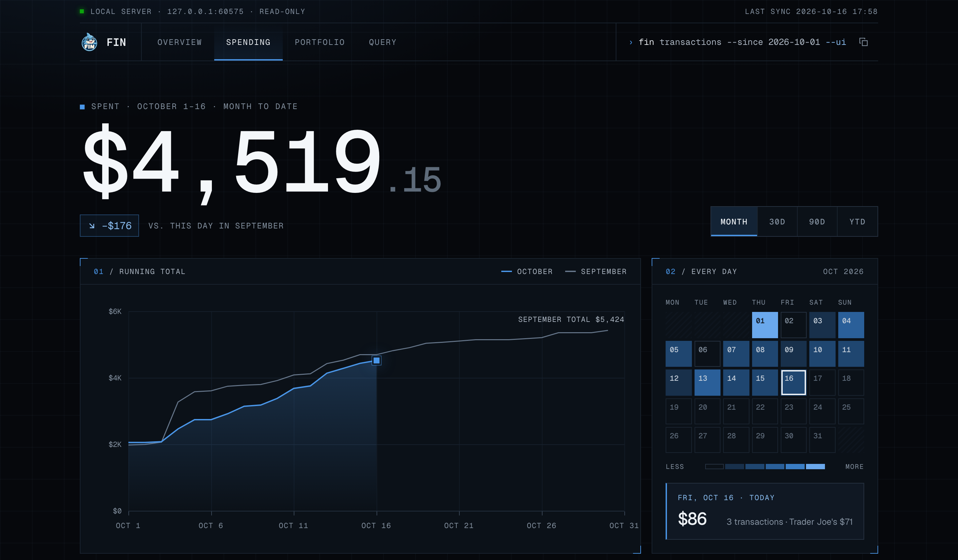Viewport: 958px width, 560px height.
Task: Select today's calendar day 16
Action: pos(793,382)
